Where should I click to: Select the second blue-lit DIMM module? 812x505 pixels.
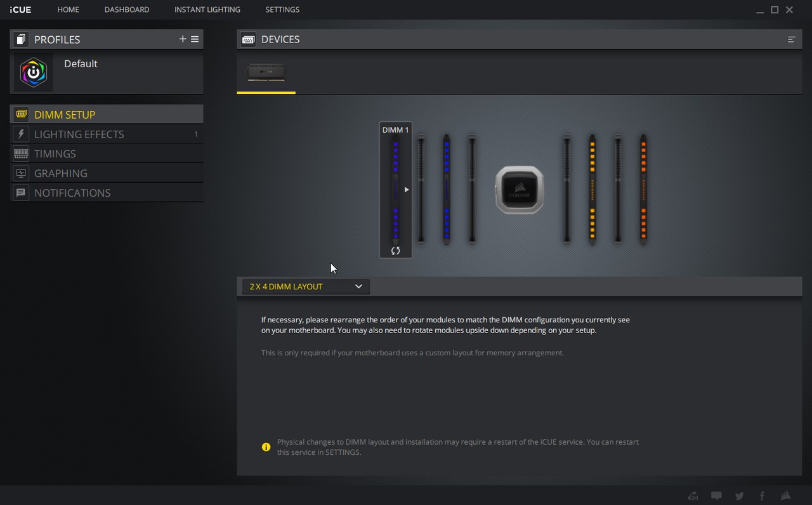coord(447,189)
